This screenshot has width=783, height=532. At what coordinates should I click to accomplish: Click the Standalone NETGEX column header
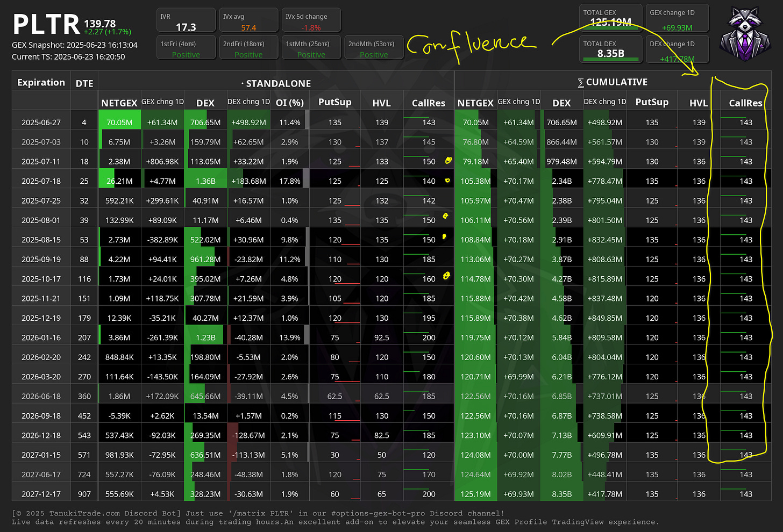pos(119,103)
